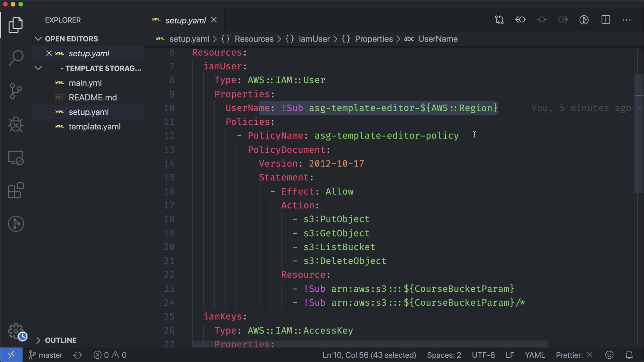Click the iamUser breadcrumb item
The width and height of the screenshot is (644, 362).
pos(314,39)
